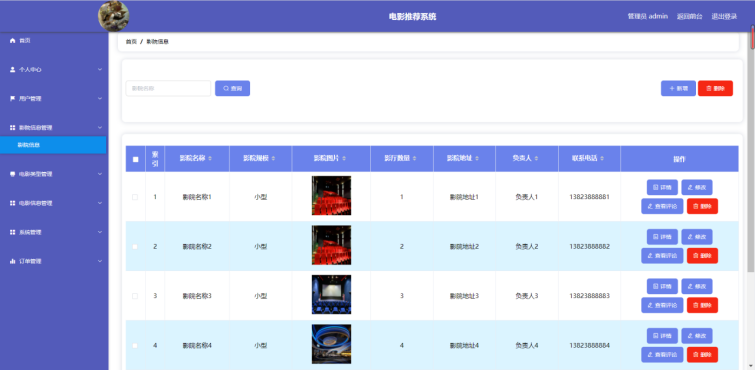Expand the 电影信息管理 sidebar section
The width and height of the screenshot is (755, 371).
tap(54, 203)
